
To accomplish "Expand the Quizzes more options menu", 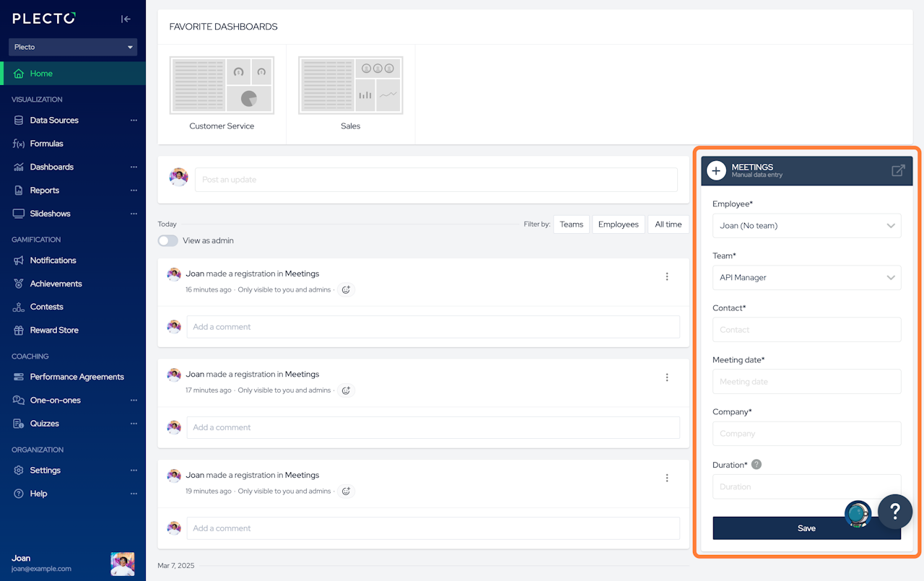I will tap(134, 424).
